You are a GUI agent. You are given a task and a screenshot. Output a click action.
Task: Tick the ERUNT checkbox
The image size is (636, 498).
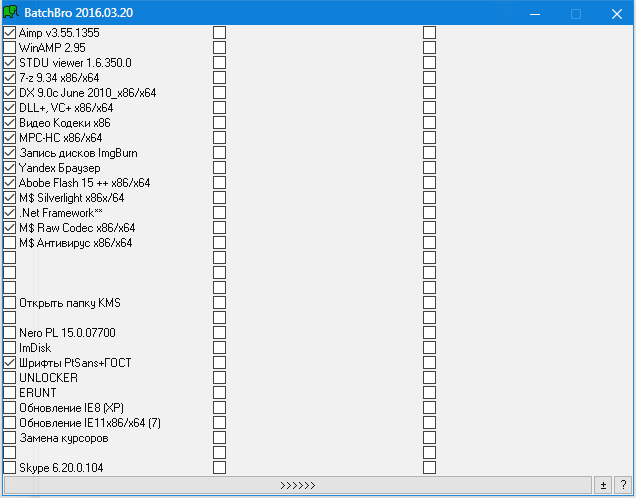coord(10,393)
